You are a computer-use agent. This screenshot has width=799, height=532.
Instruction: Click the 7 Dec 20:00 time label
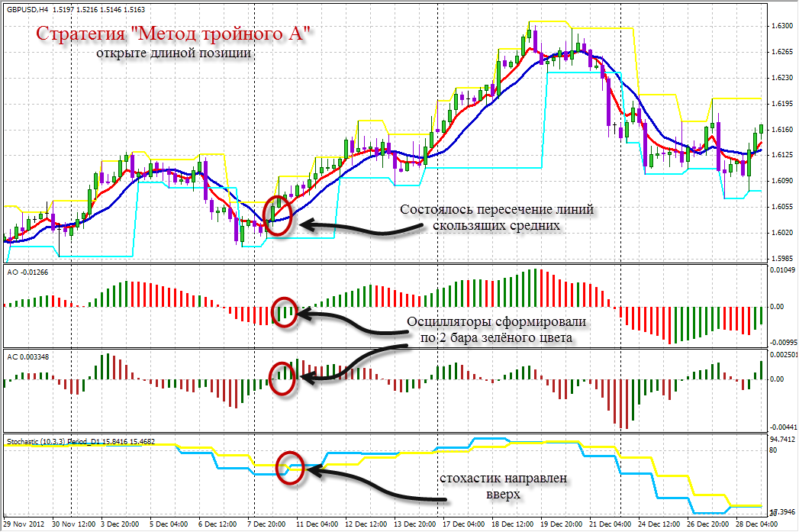tap(267, 524)
